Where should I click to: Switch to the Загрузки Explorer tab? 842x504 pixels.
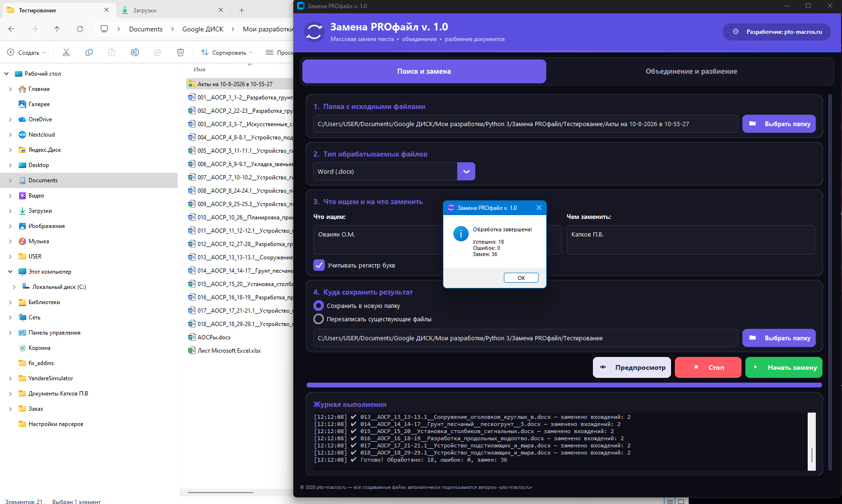pyautogui.click(x=171, y=10)
